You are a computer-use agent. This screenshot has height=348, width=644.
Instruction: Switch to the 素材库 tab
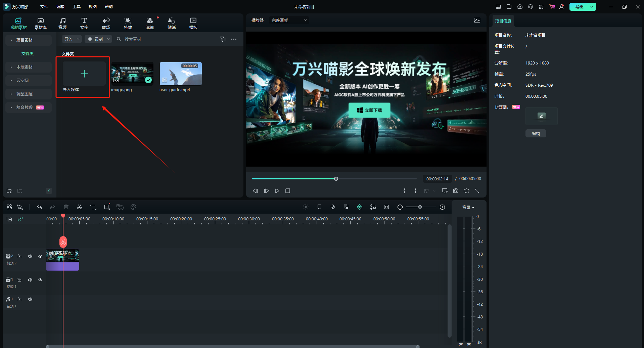coord(40,23)
